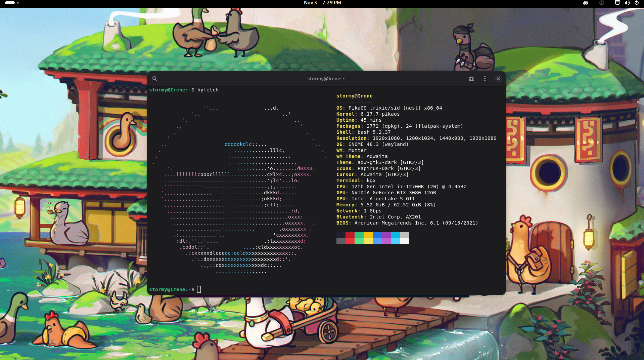644x360 pixels.
Task: Click the grayed-out circular tray indicator icon
Action: click(602, 3)
